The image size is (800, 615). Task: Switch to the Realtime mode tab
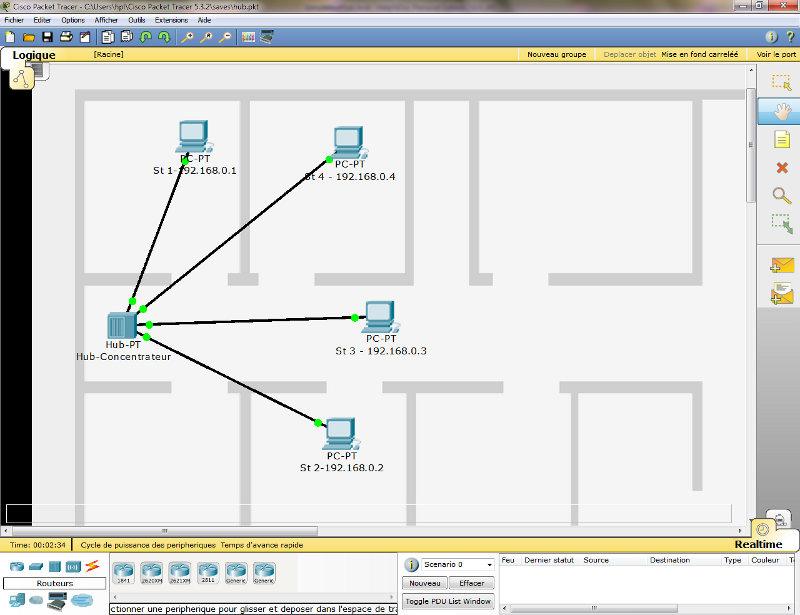point(758,544)
